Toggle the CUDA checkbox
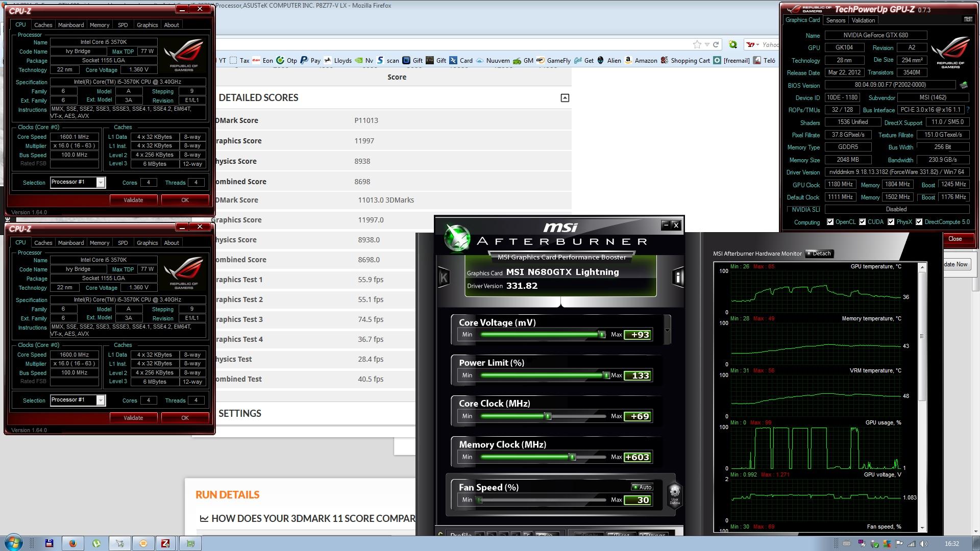 point(862,222)
